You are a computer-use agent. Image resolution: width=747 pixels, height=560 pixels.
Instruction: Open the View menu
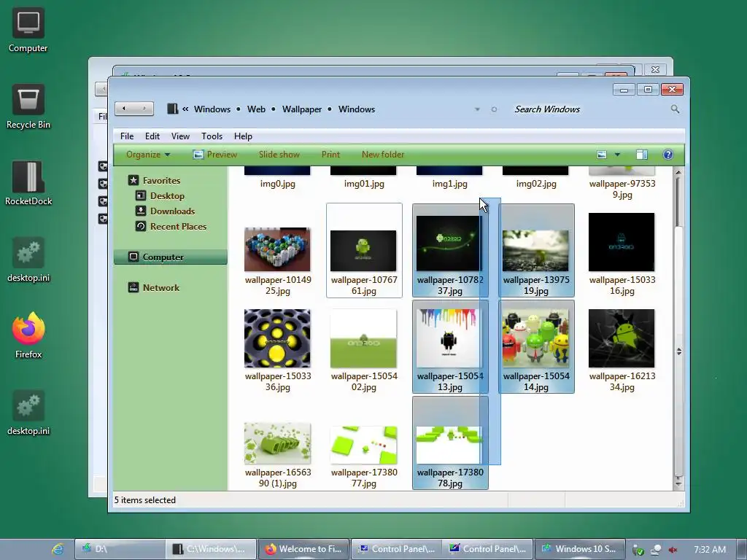tap(181, 136)
